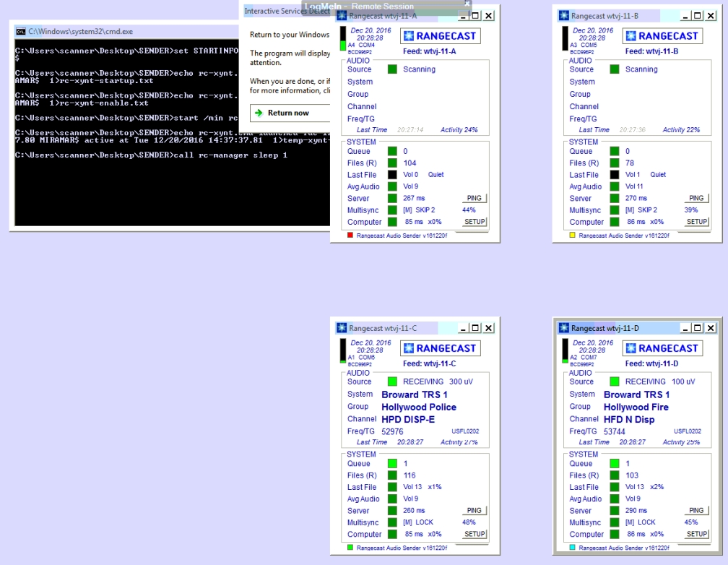Click the Source status indicator in wtvj-11-A

(392, 69)
